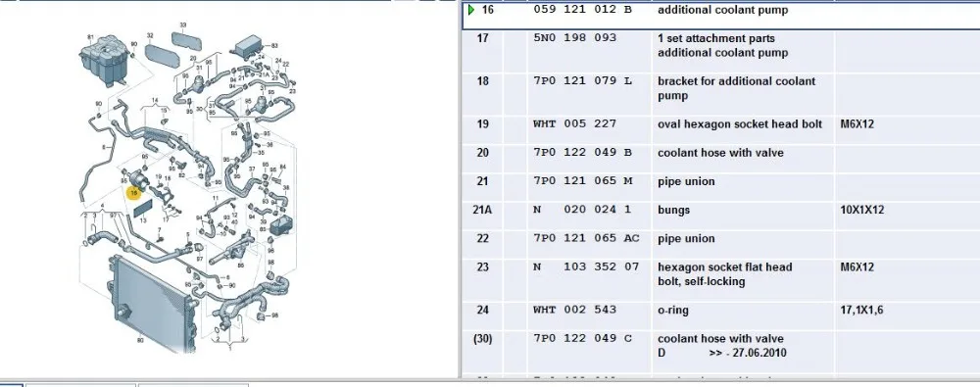Click the M6X12 remark in row 19
Screen dimensions: 980x387
(x=857, y=124)
